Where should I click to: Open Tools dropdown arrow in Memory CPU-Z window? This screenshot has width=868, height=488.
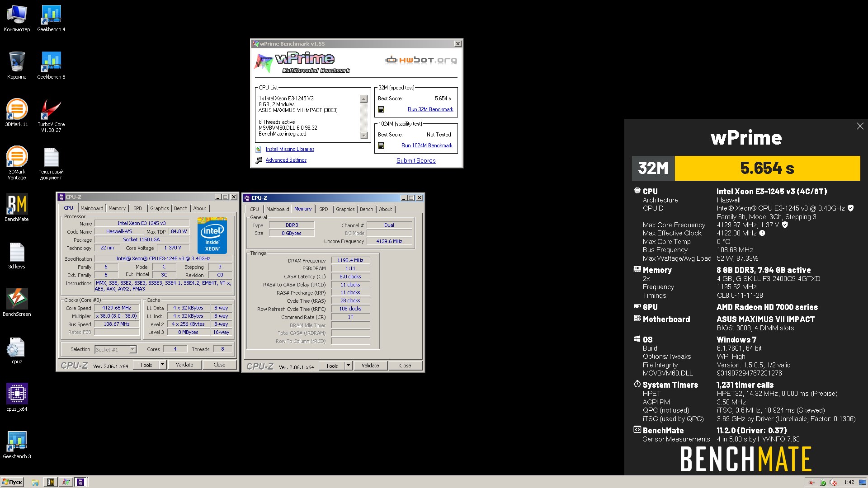348,366
